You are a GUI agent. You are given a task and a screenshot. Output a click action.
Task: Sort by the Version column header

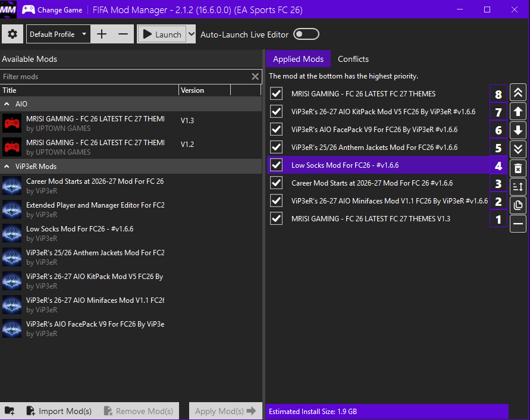(205, 90)
